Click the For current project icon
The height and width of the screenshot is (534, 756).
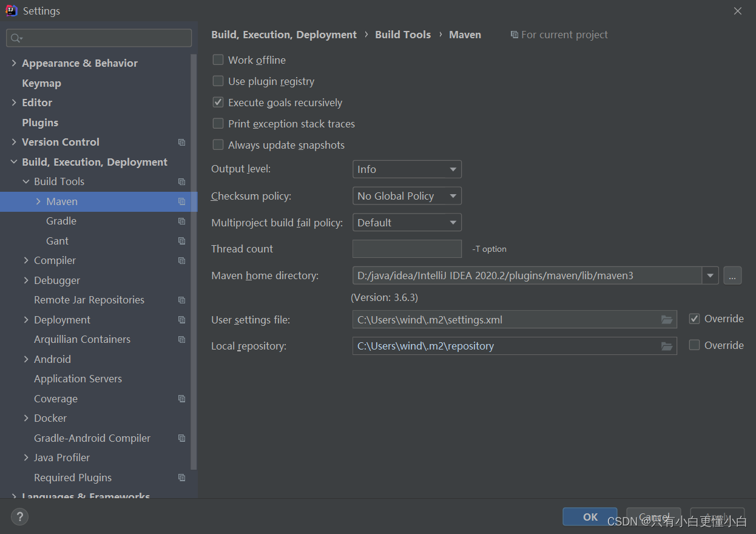(x=515, y=35)
